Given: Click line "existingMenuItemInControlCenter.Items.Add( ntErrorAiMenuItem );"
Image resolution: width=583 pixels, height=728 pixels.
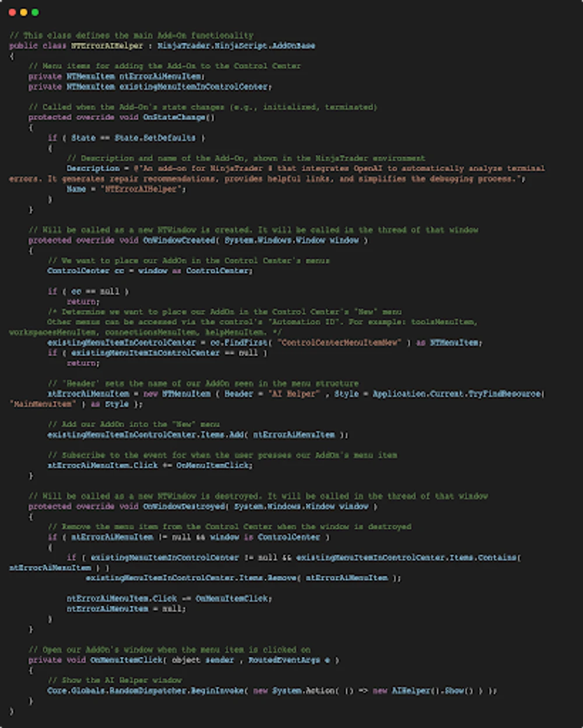Looking at the screenshot, I should (198, 435).
